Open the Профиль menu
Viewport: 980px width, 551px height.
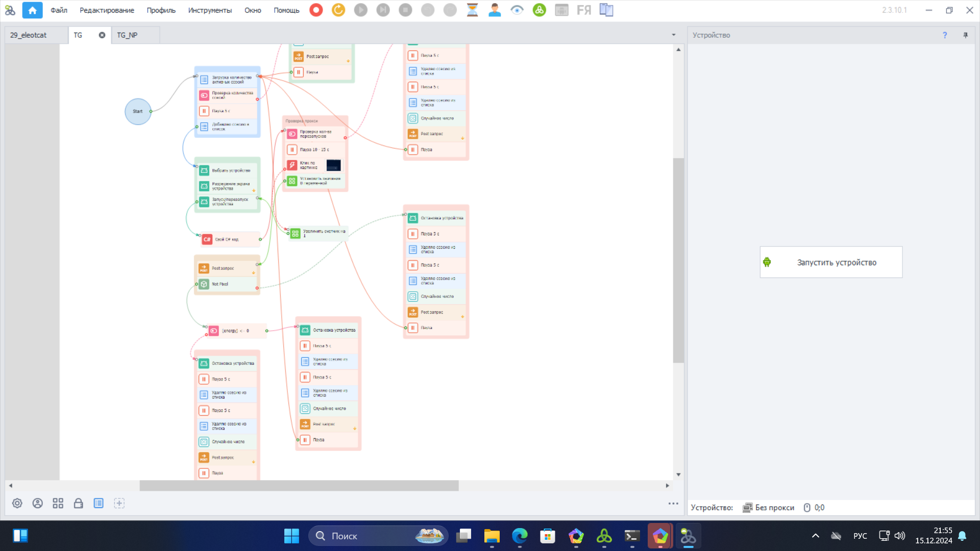(x=161, y=10)
